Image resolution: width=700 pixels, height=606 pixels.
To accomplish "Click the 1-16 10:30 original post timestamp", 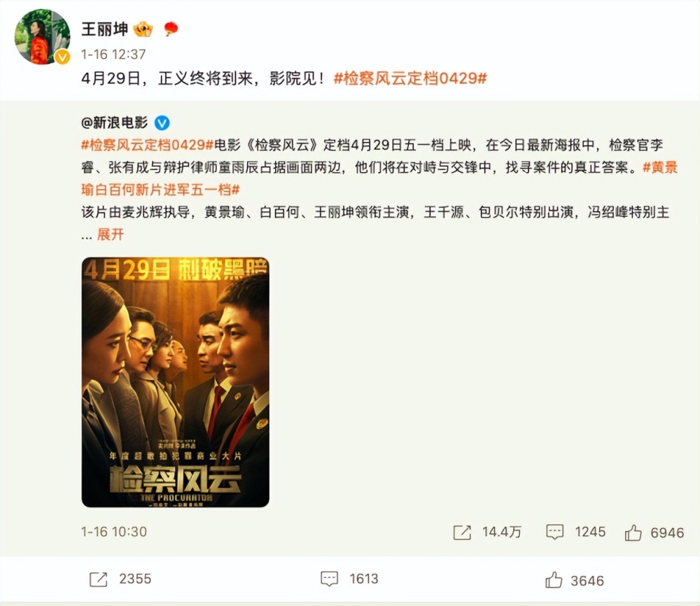I will 114,532.
